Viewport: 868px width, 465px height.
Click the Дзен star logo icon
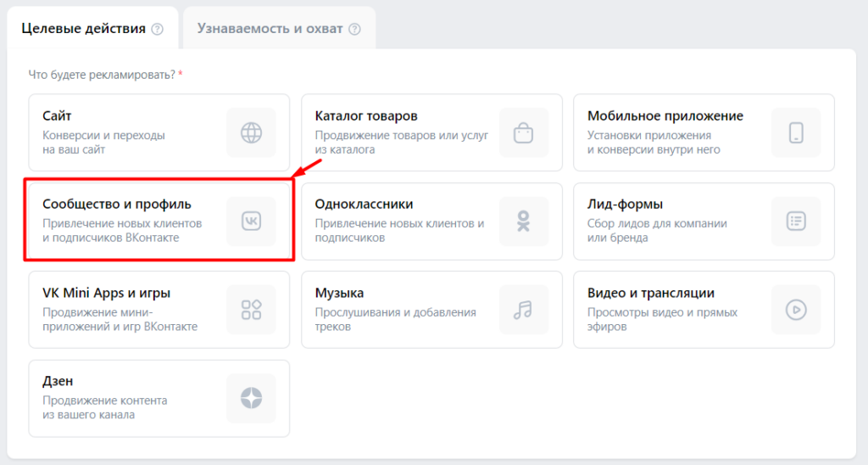[x=251, y=398]
